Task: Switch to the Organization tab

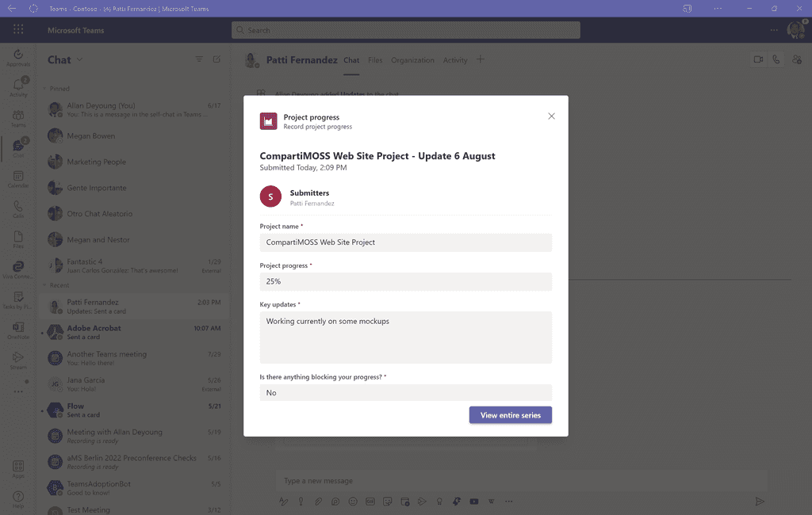Action: pos(412,60)
